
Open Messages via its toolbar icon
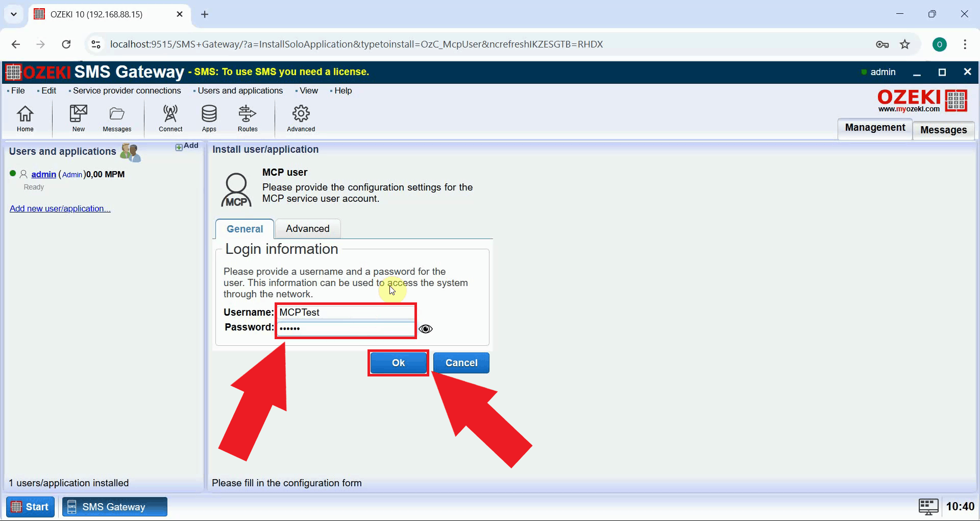click(117, 117)
